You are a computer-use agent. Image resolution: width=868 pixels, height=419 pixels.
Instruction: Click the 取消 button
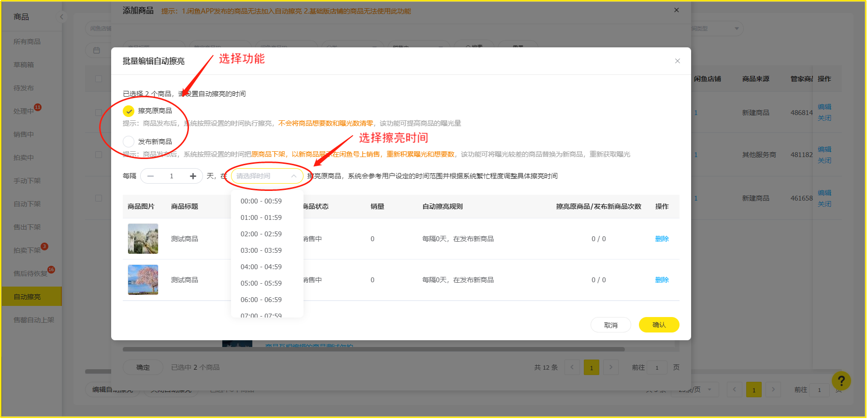click(x=610, y=325)
